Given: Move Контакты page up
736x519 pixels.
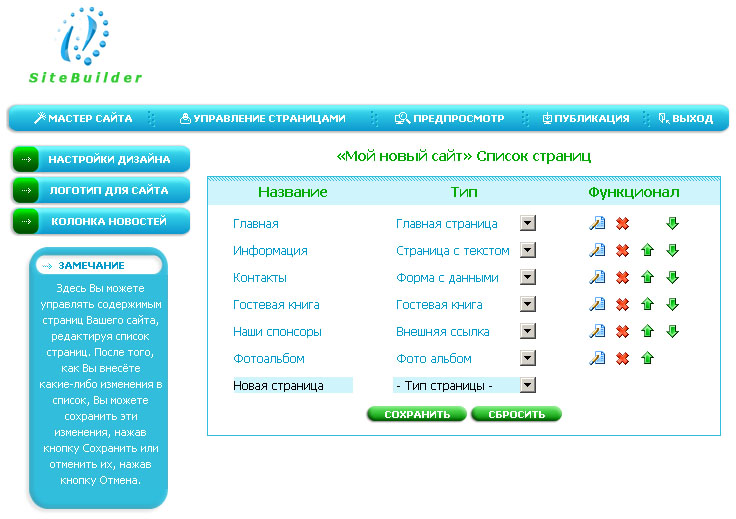Looking at the screenshot, I should point(647,277).
